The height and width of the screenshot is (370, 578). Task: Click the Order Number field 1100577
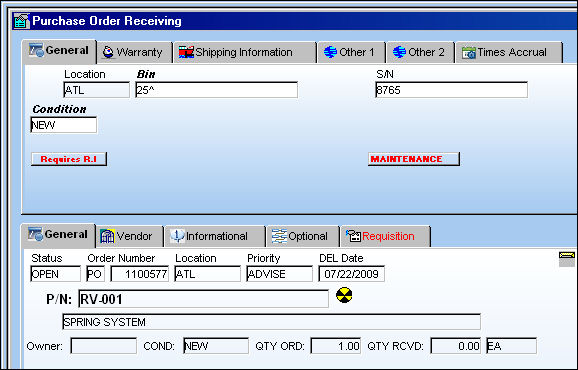point(140,274)
